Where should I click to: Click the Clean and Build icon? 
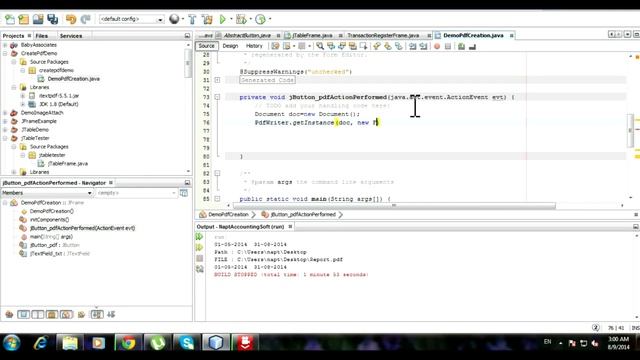pyautogui.click(x=207, y=19)
